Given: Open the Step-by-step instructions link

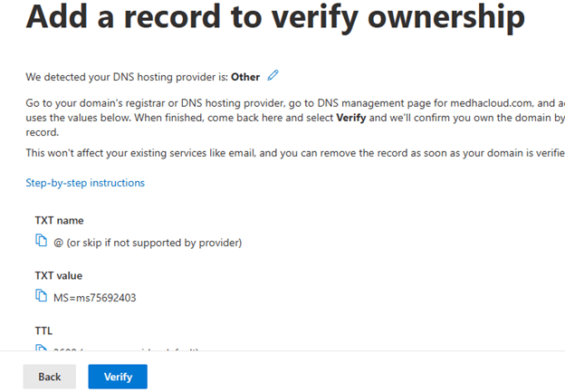Looking at the screenshot, I should [85, 183].
